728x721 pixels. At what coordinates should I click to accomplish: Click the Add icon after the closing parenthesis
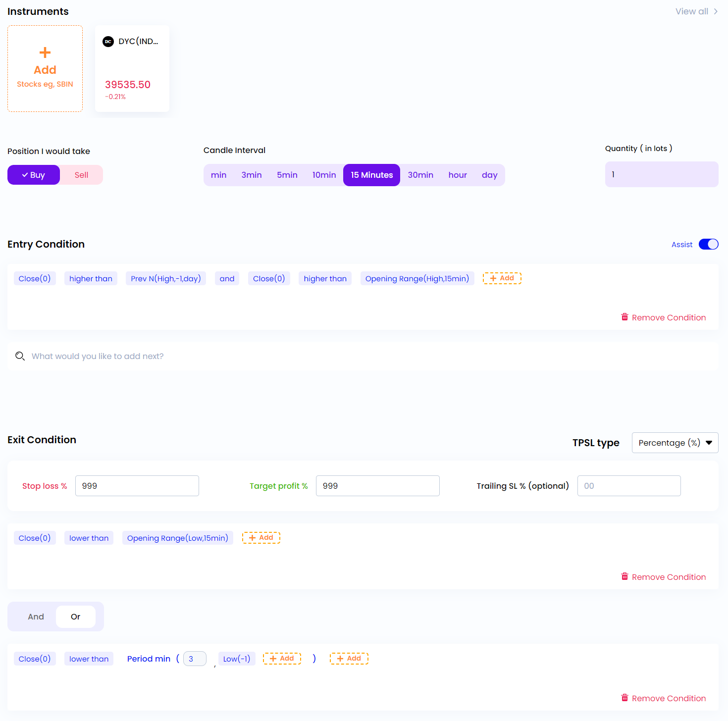[349, 658]
